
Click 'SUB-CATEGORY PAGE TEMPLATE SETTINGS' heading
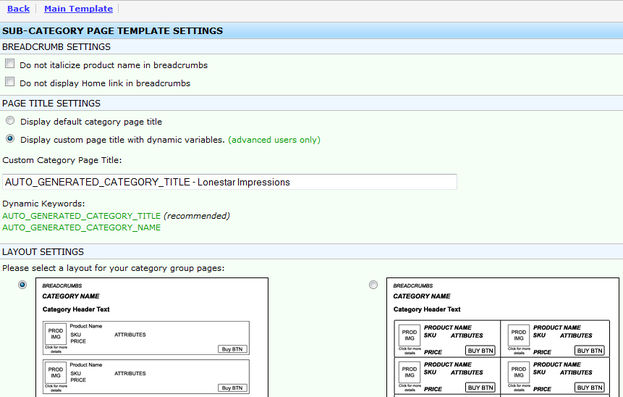[112, 31]
